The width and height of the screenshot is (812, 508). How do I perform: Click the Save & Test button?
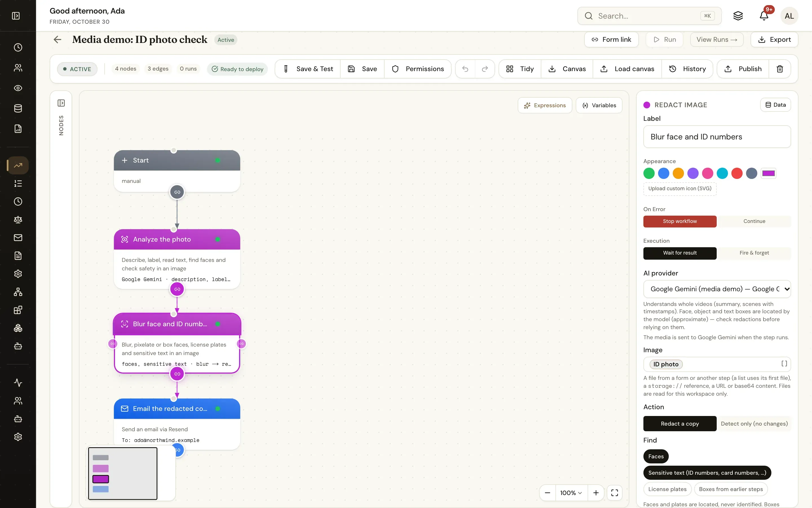[x=308, y=69]
